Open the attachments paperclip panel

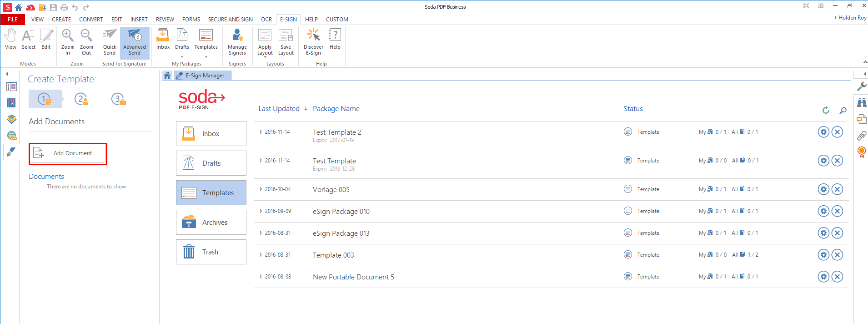(x=861, y=135)
